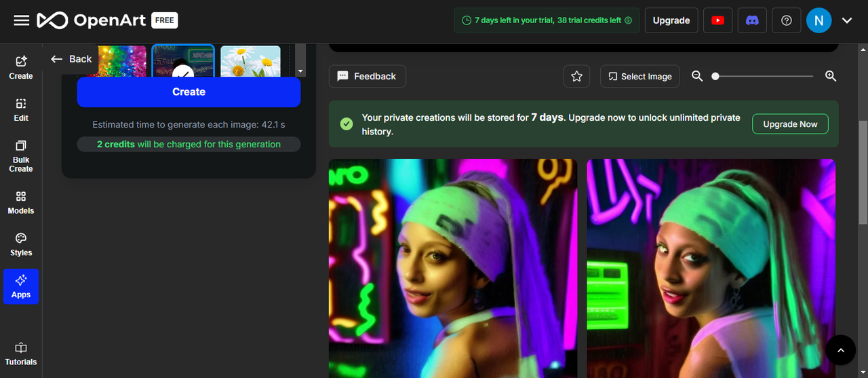Select the daisy flowers style thumbnail
Viewport: 868px width, 378px height.
pos(250,61)
